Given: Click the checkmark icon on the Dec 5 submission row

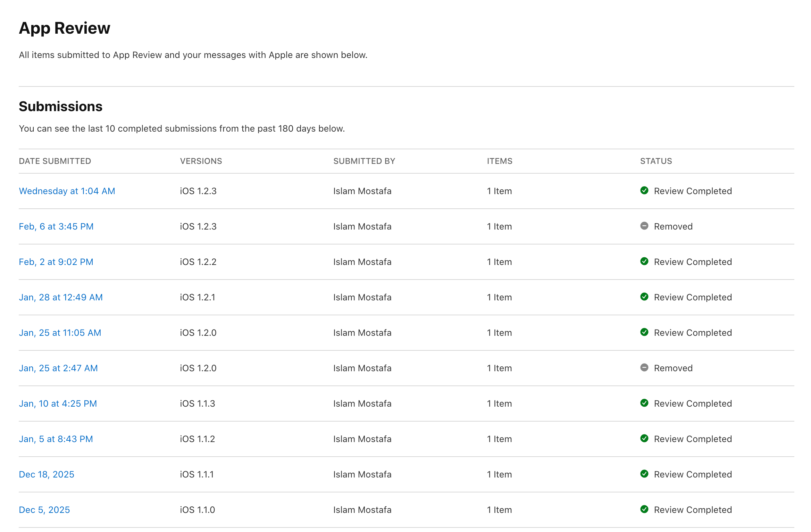Looking at the screenshot, I should coord(645,510).
